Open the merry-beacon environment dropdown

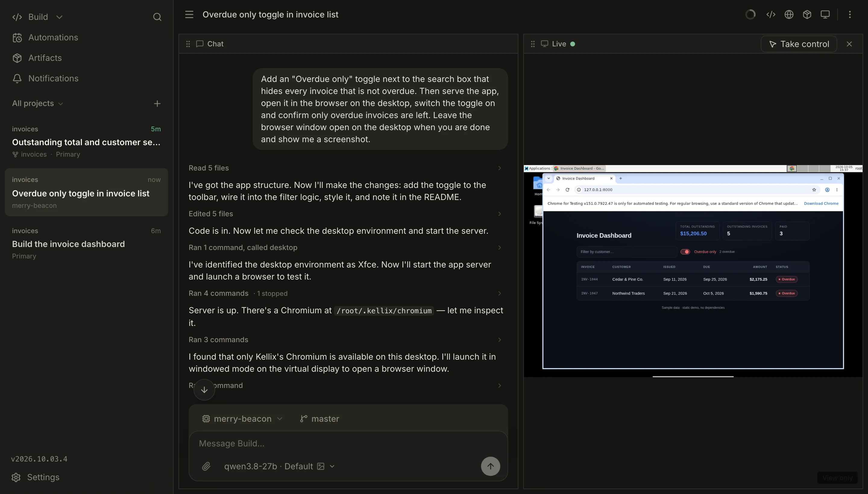(x=242, y=419)
